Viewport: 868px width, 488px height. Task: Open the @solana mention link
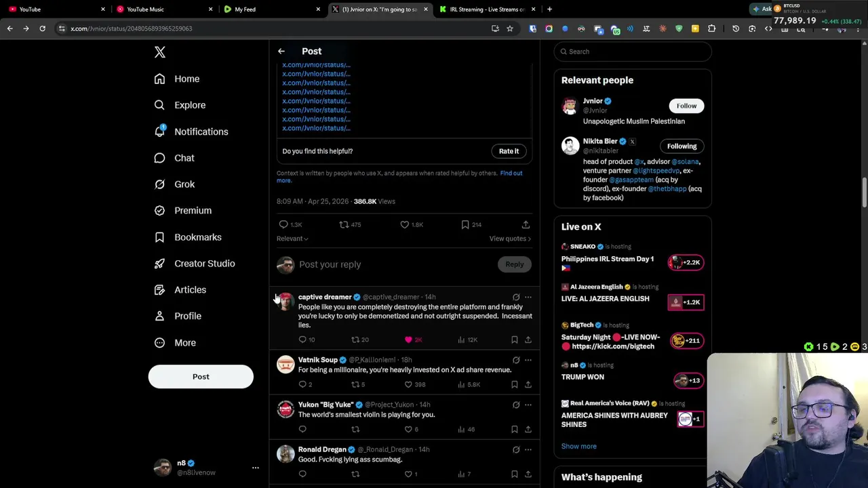click(685, 162)
